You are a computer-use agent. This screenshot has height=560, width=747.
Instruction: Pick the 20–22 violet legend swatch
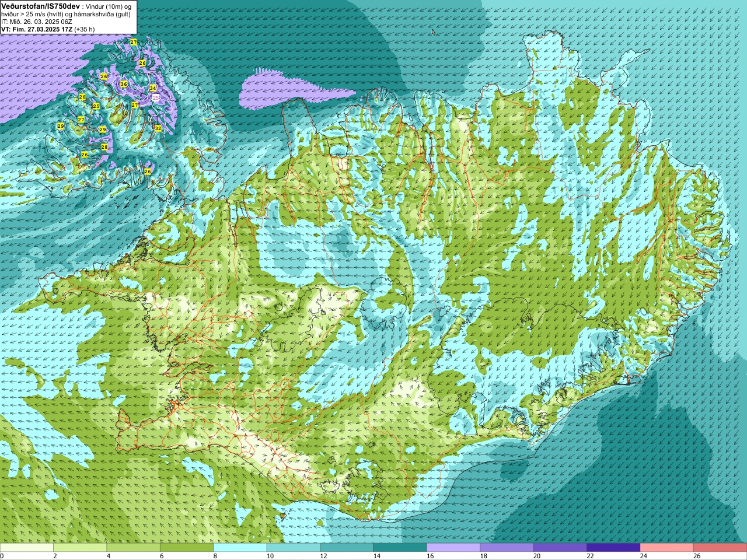[560, 548]
